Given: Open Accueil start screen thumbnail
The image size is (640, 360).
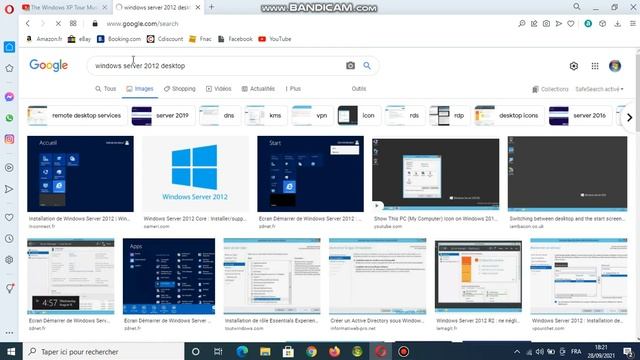Looking at the screenshot, I should [80, 174].
